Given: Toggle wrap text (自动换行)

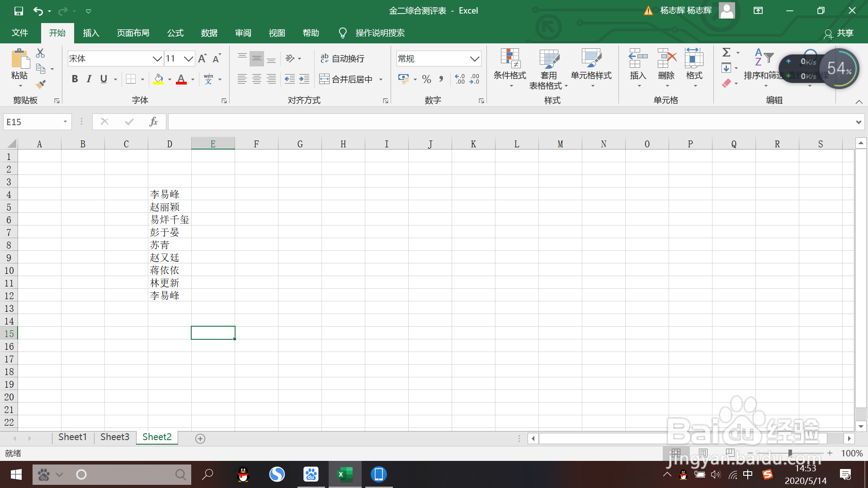Looking at the screenshot, I should coord(342,58).
